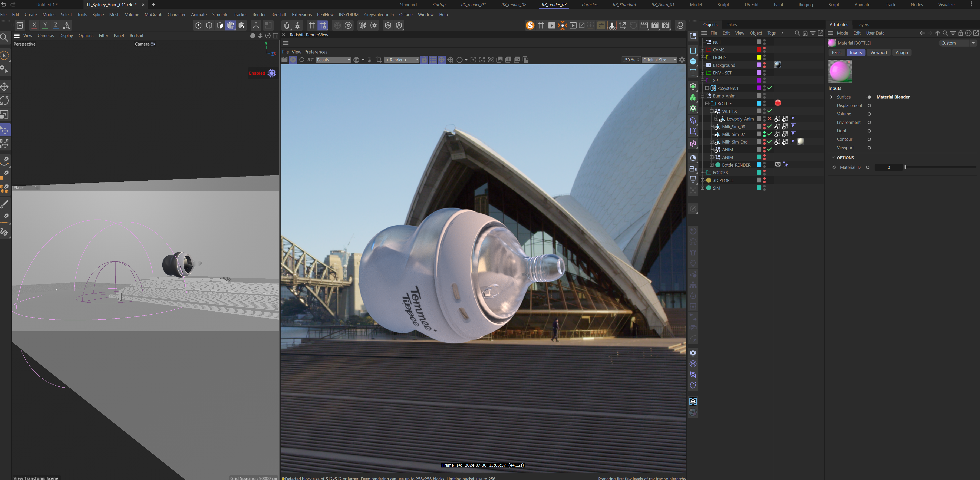The width and height of the screenshot is (980, 480).
Task: Toggle green checkmark of Milk_Sim_08 object
Action: pyautogui.click(x=770, y=126)
